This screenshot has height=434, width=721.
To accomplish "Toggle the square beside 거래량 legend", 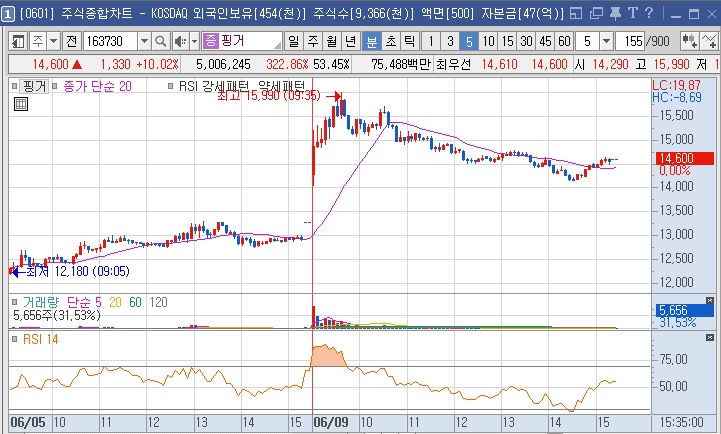I will tap(15, 302).
